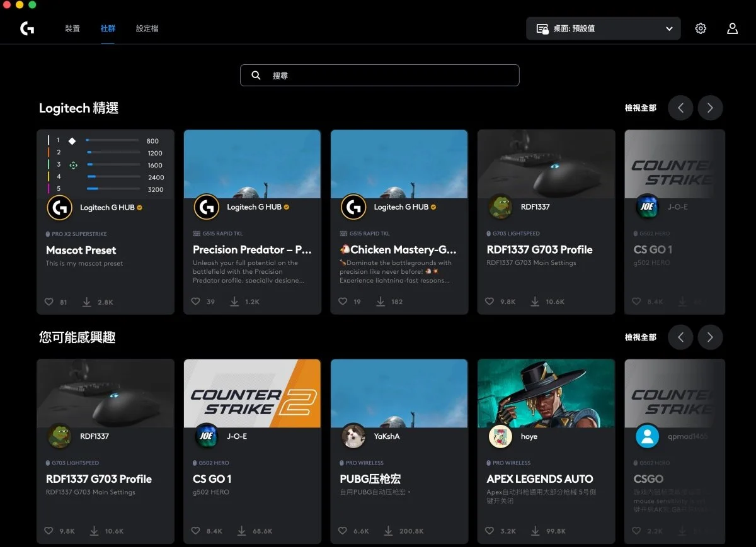Open the user account icon
Image resolution: width=756 pixels, height=547 pixels.
pos(732,28)
